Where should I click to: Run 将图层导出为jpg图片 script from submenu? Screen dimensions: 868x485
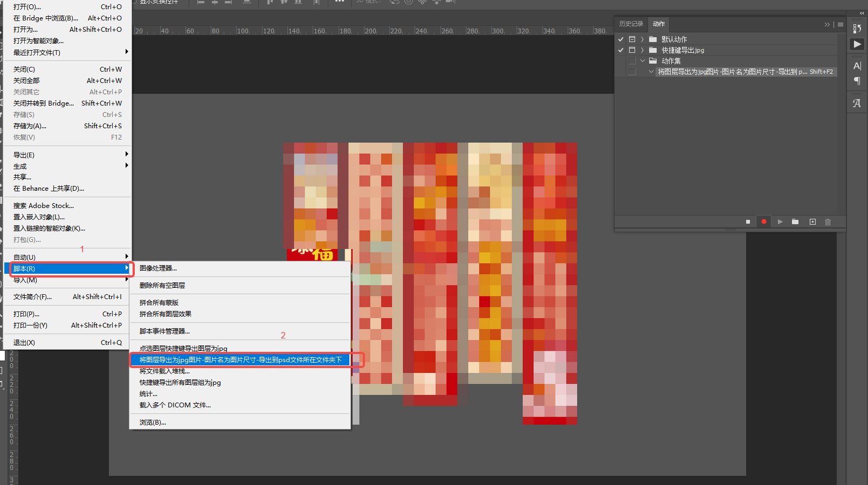[x=240, y=359]
